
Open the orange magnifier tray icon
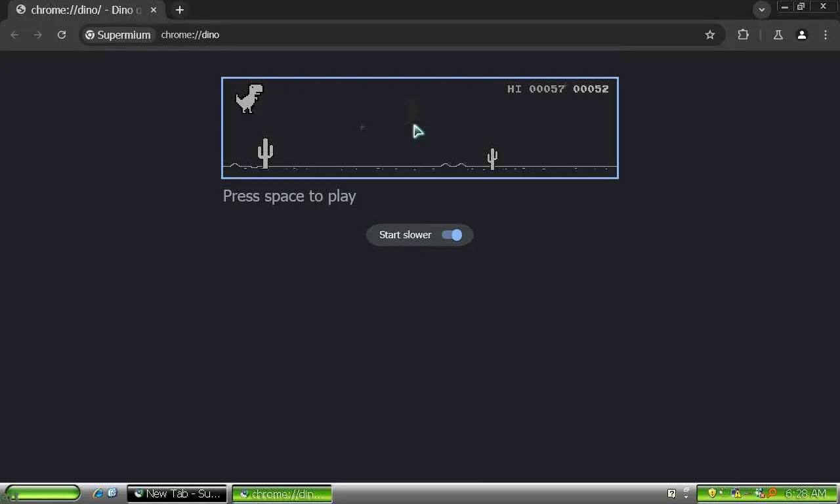coord(771,493)
